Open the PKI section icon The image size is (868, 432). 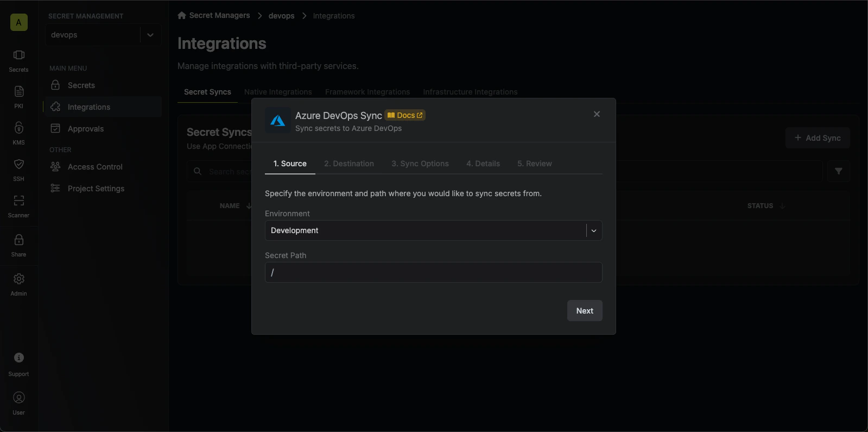[18, 91]
